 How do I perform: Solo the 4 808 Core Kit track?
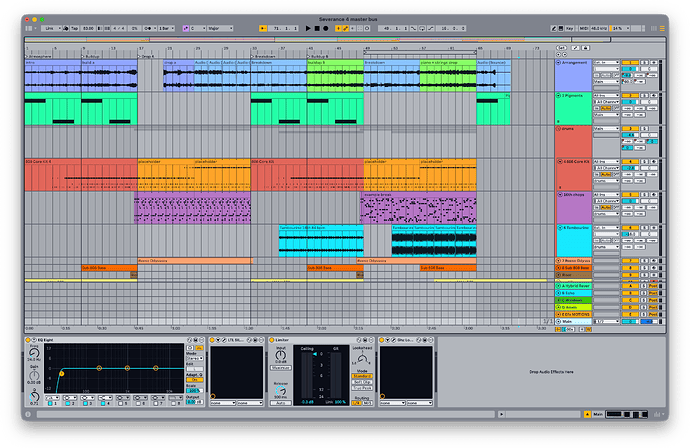tap(644, 162)
